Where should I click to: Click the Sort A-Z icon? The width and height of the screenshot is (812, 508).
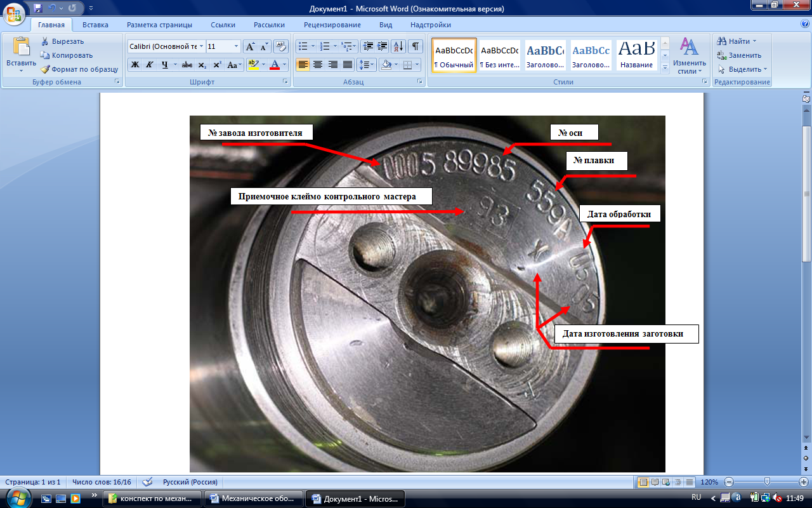click(398, 46)
